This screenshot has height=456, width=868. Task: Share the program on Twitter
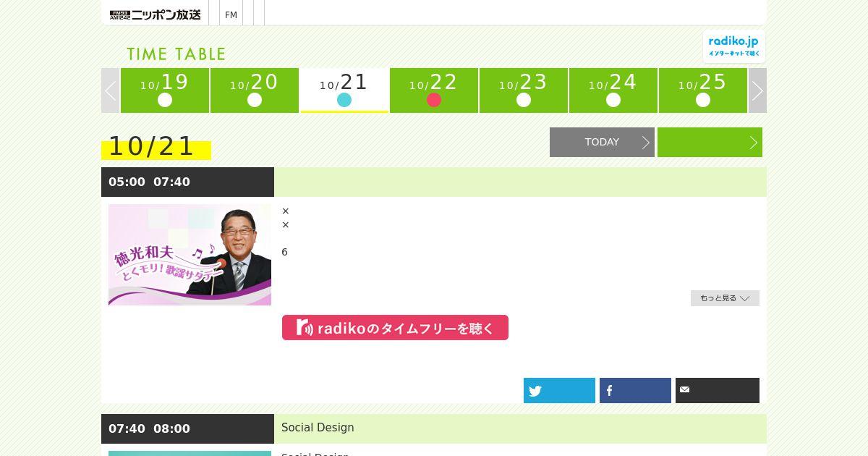(559, 391)
